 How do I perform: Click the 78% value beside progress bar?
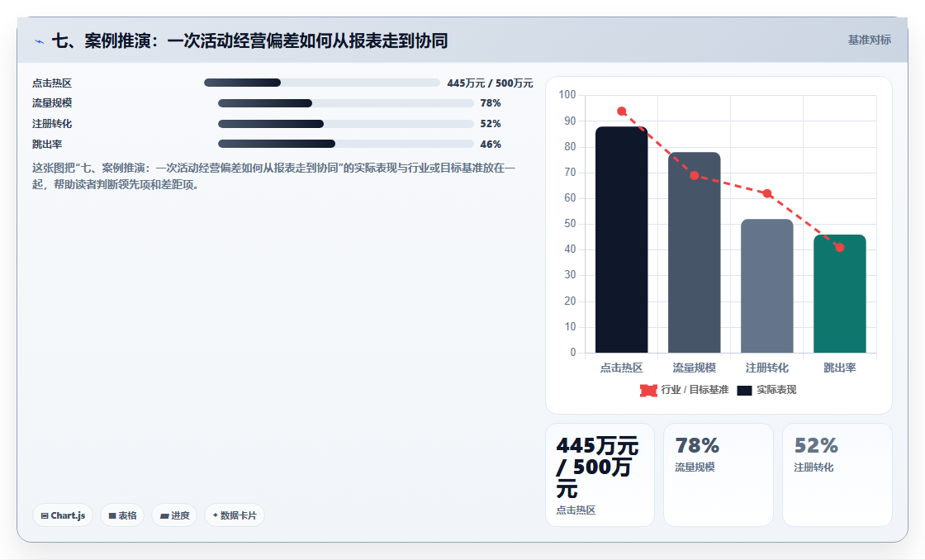pyautogui.click(x=491, y=103)
